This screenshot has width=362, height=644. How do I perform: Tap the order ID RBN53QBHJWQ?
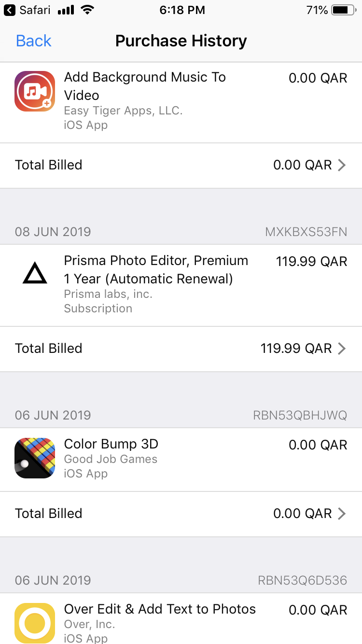tap(300, 415)
